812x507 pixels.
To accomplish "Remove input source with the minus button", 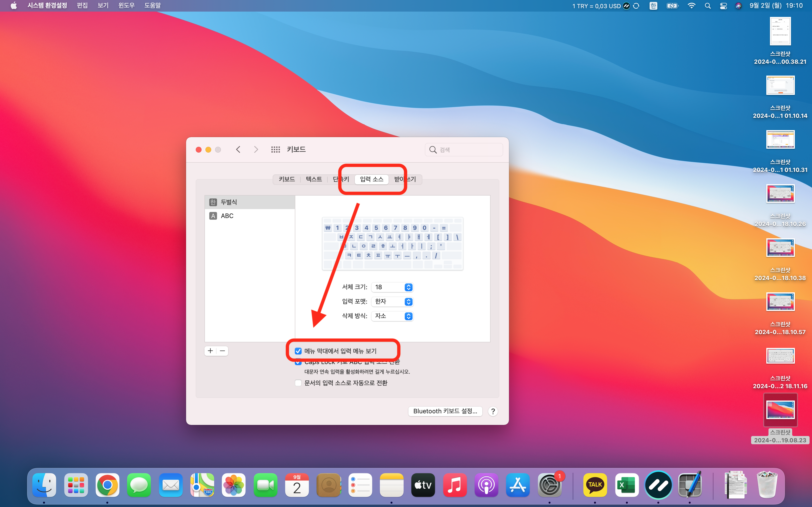I will [x=223, y=351].
